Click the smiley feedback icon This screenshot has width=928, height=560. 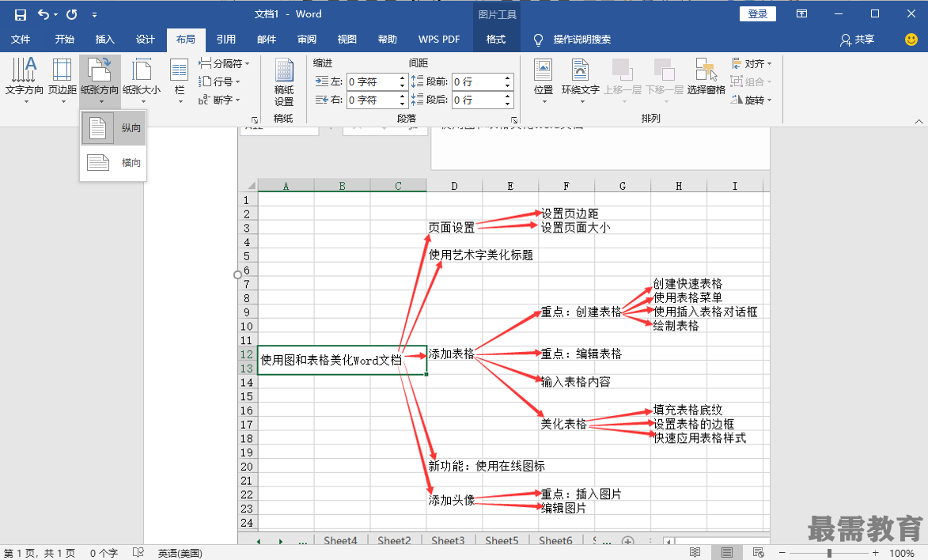911,40
